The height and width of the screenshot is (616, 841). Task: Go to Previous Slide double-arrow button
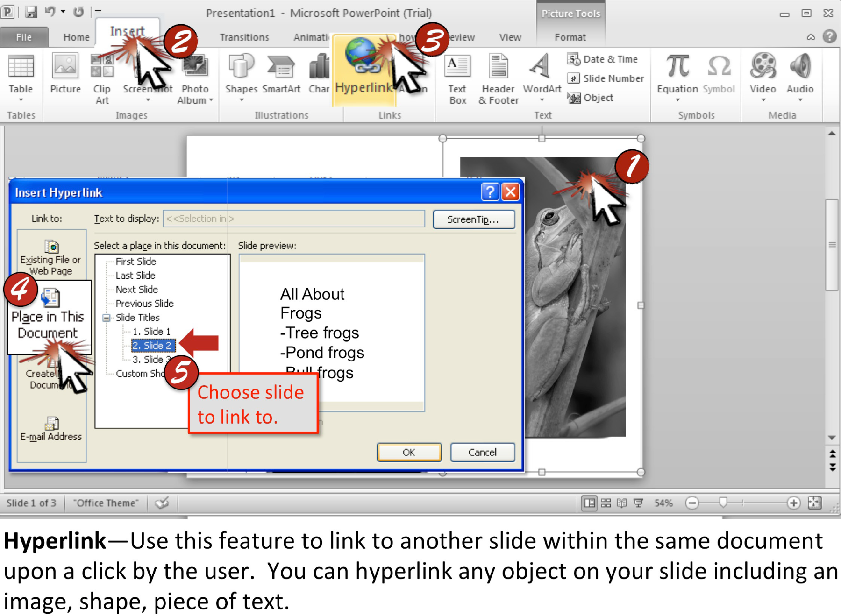pos(832,453)
